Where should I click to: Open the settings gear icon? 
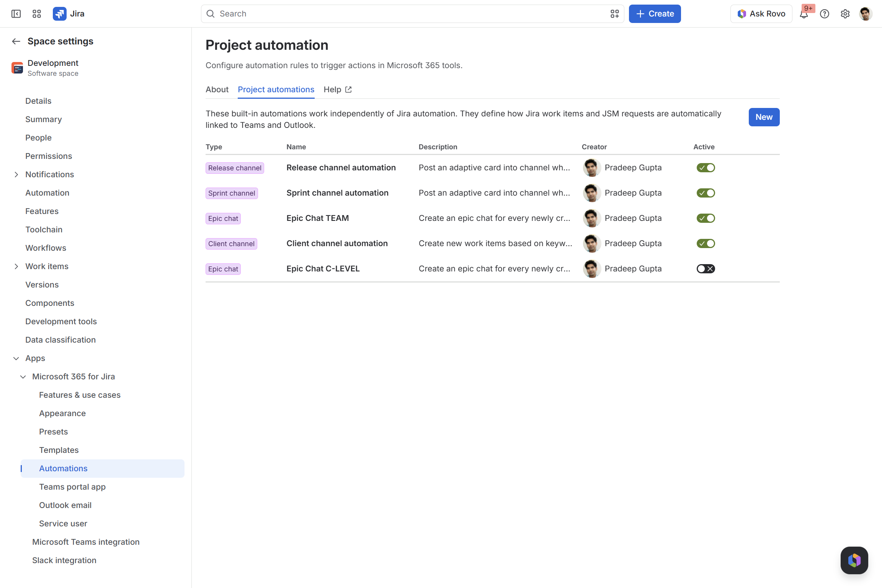pos(845,14)
